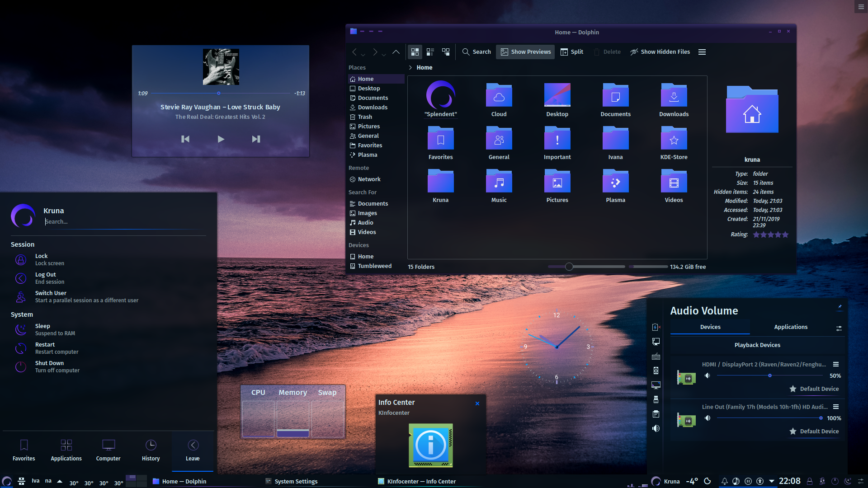Click the Restart computer icon
The height and width of the screenshot is (488, 868).
pos(21,348)
